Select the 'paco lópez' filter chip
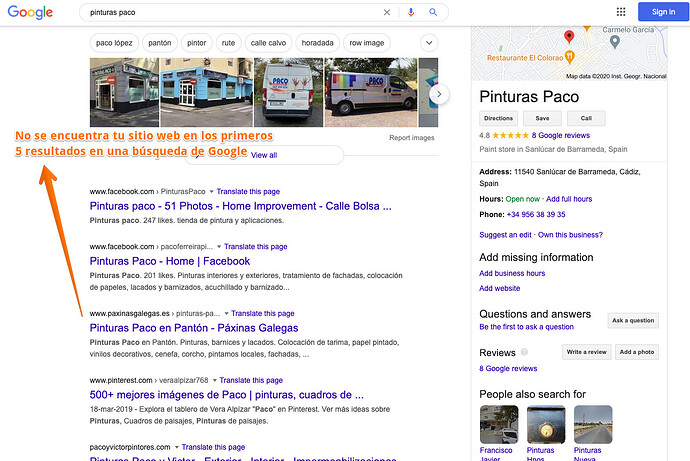 114,43
